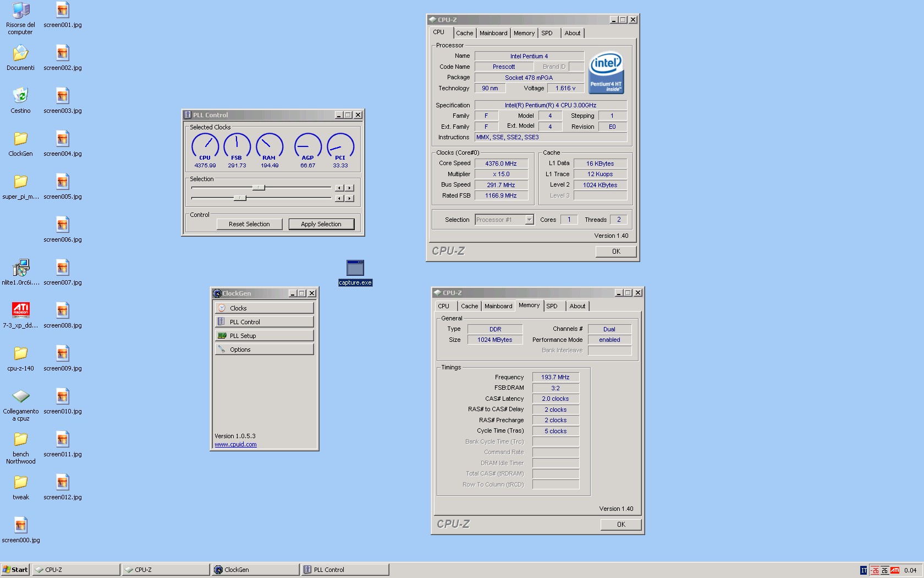This screenshot has height=578, width=924.
Task: Select screen007.jpg file icon
Action: (x=63, y=267)
